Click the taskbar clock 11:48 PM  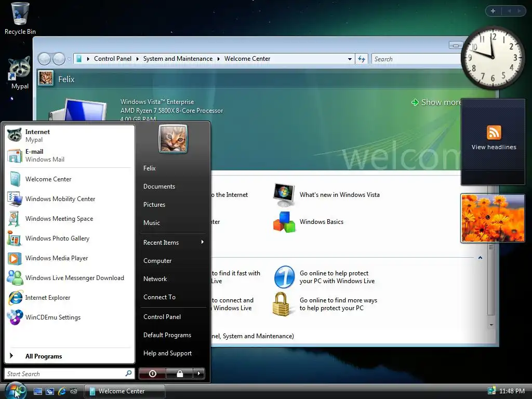[512, 391]
